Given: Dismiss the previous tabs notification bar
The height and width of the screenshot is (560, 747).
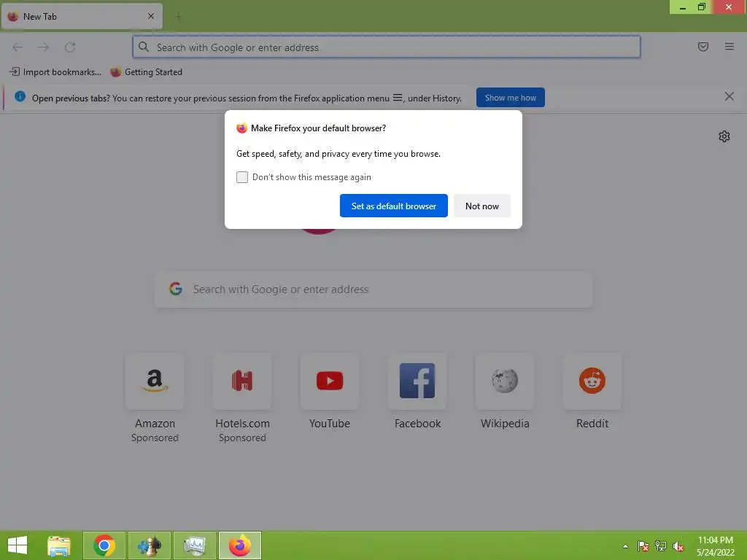Looking at the screenshot, I should [729, 97].
